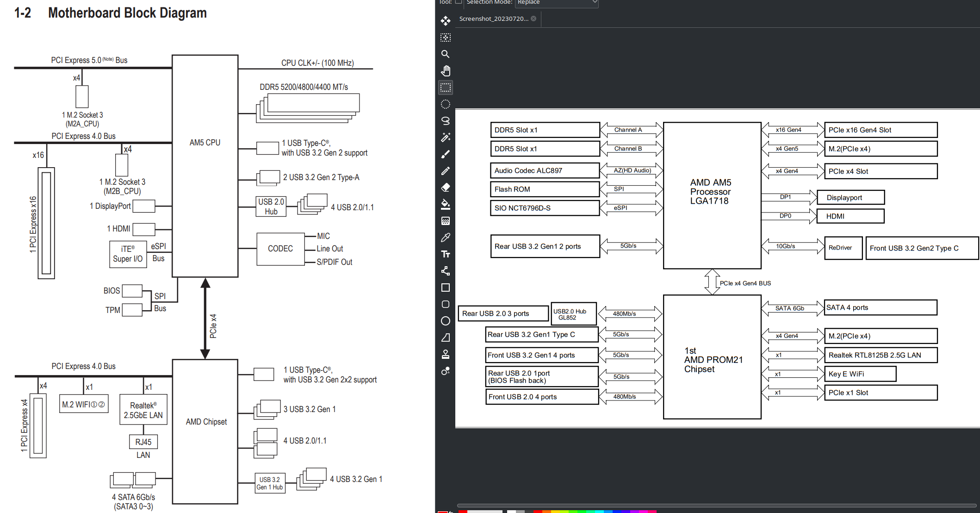Screen dimensions: 980x513
Task: Open the Selection Mode Replace dropdown
Action: point(557,3)
